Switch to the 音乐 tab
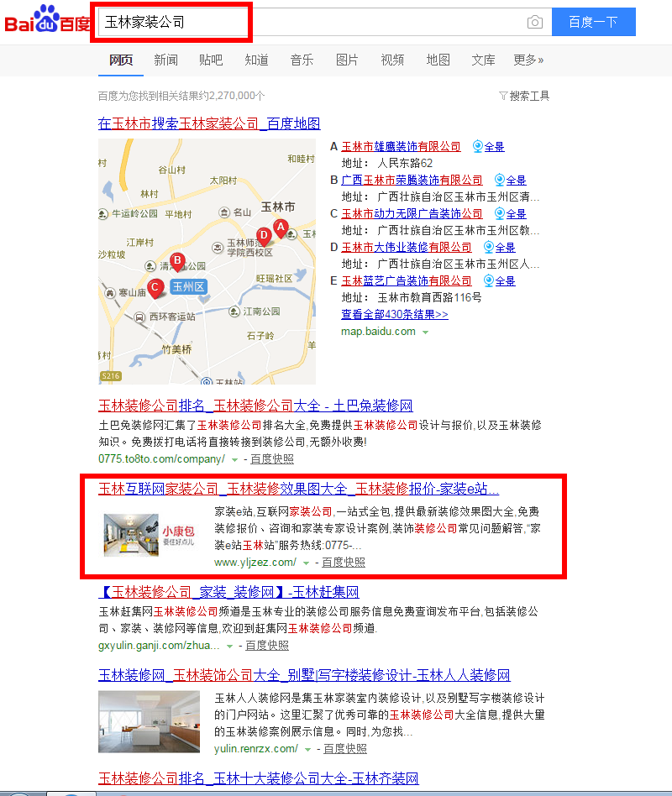 click(302, 60)
